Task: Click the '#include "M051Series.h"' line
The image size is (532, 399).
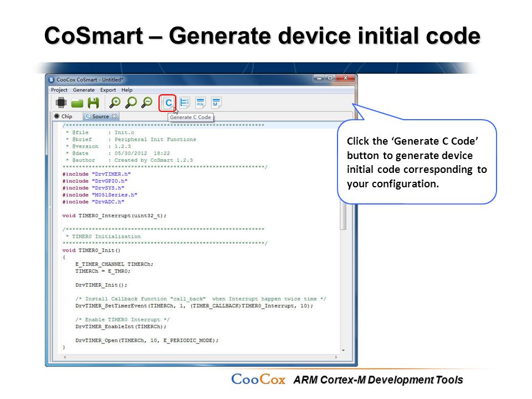Action: click(100, 195)
